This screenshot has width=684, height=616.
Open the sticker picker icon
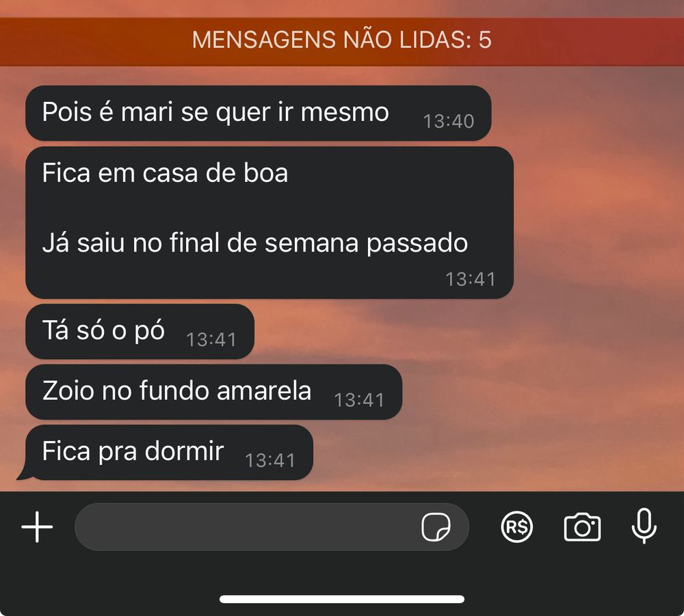(x=436, y=526)
